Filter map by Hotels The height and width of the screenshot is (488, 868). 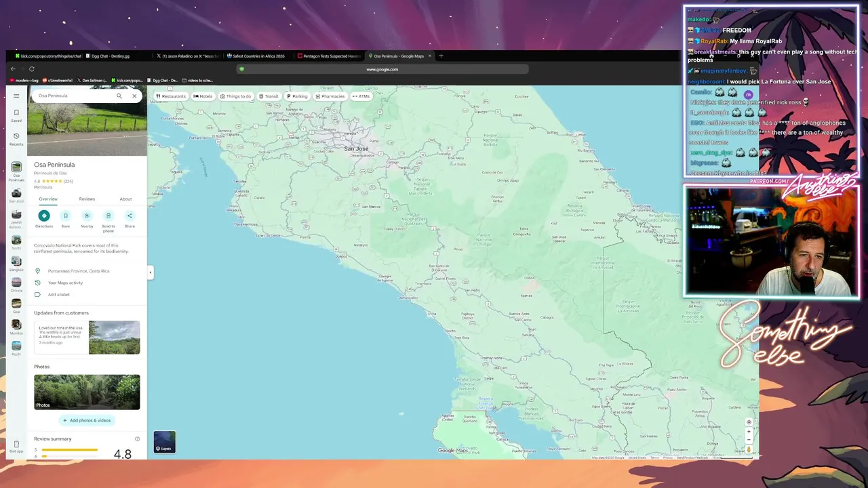[203, 96]
